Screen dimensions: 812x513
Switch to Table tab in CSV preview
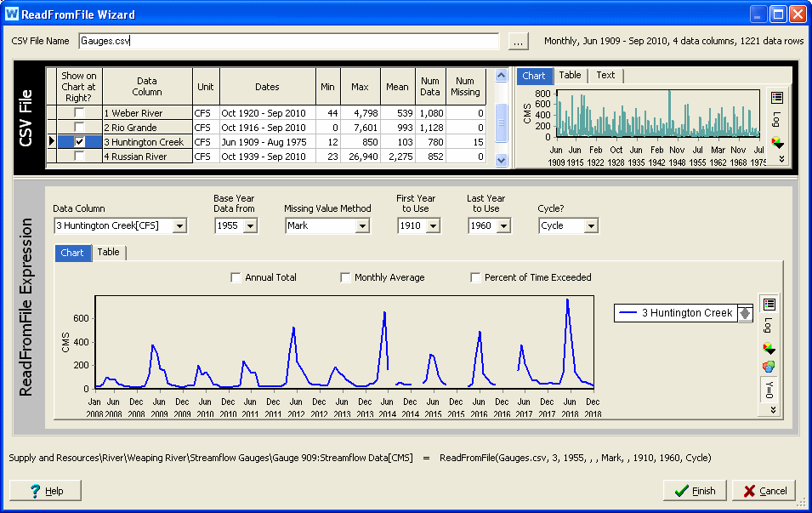(x=570, y=75)
